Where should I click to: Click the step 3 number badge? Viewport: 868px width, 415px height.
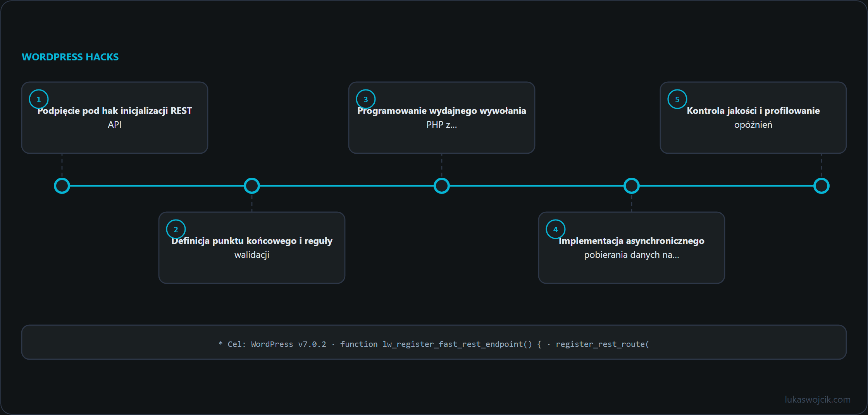tap(366, 99)
